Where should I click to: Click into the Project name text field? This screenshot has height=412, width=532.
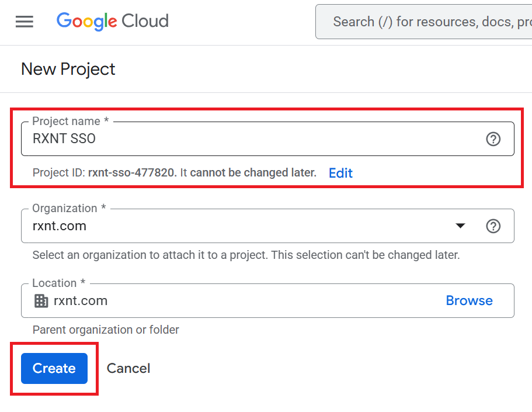[251, 139]
